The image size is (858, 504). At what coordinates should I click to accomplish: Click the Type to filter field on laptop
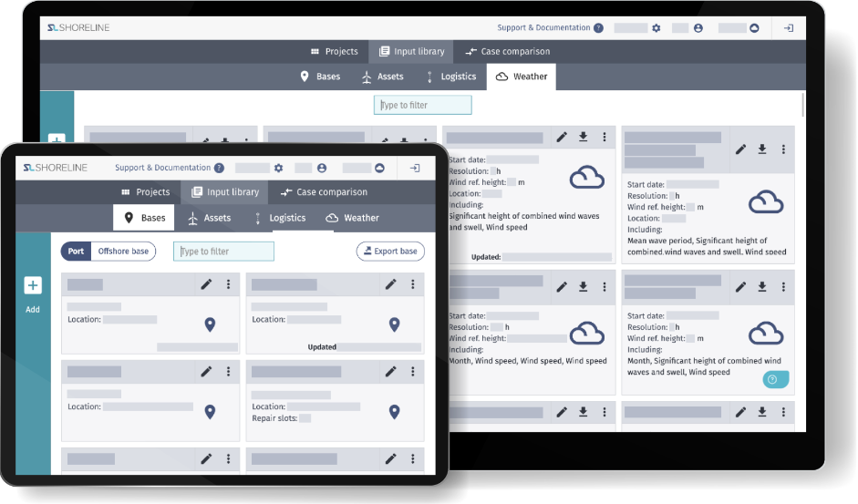pos(422,105)
